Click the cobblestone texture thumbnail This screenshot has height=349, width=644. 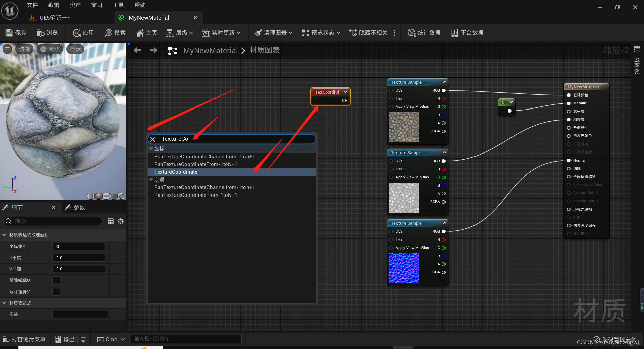pos(404,127)
